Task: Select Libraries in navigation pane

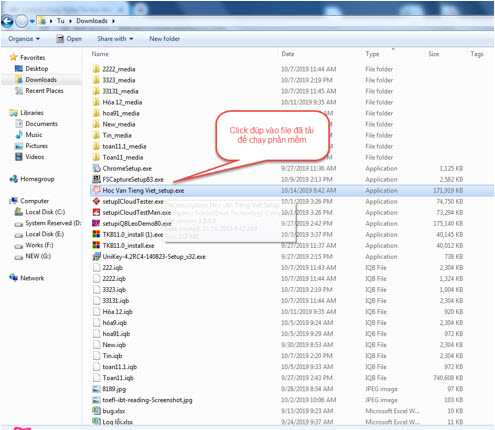Action: coord(27,113)
